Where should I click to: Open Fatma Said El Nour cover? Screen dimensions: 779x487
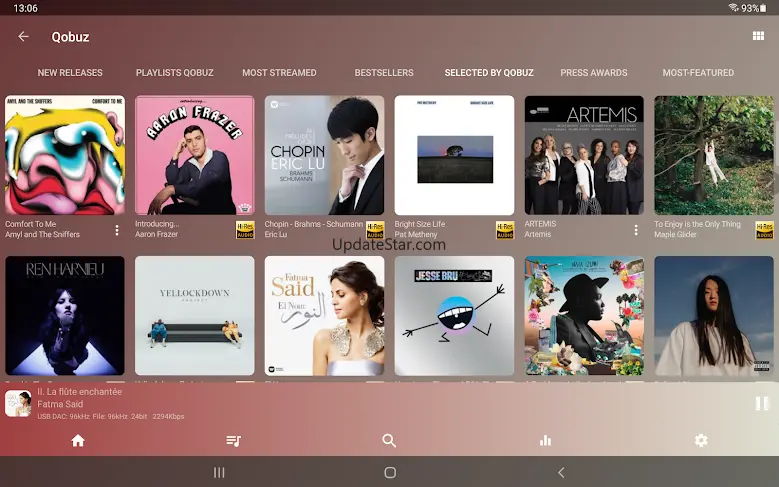[x=324, y=316]
